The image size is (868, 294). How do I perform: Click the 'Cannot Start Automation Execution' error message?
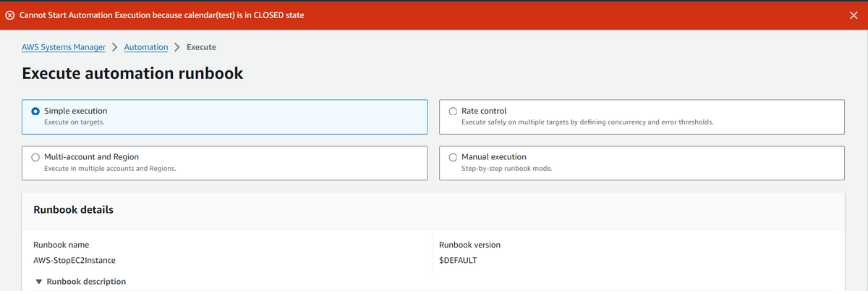click(x=161, y=17)
